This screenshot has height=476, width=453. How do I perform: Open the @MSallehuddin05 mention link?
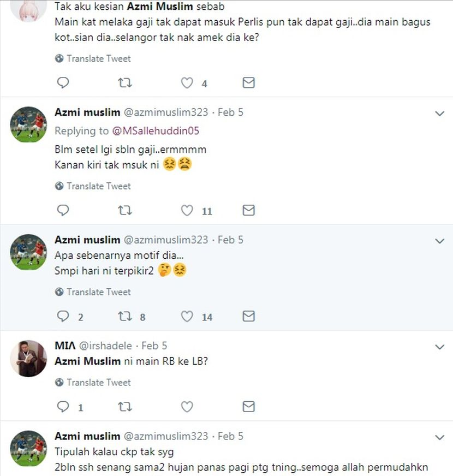156,130
